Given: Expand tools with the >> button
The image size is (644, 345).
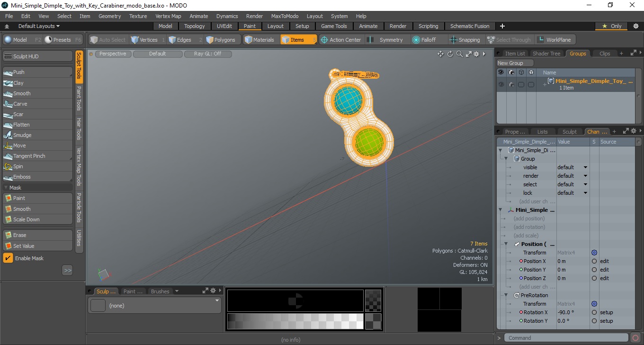Looking at the screenshot, I should [67, 270].
